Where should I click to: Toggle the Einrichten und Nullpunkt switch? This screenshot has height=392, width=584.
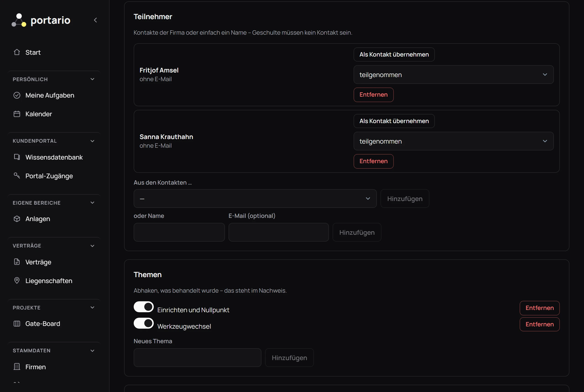click(144, 307)
